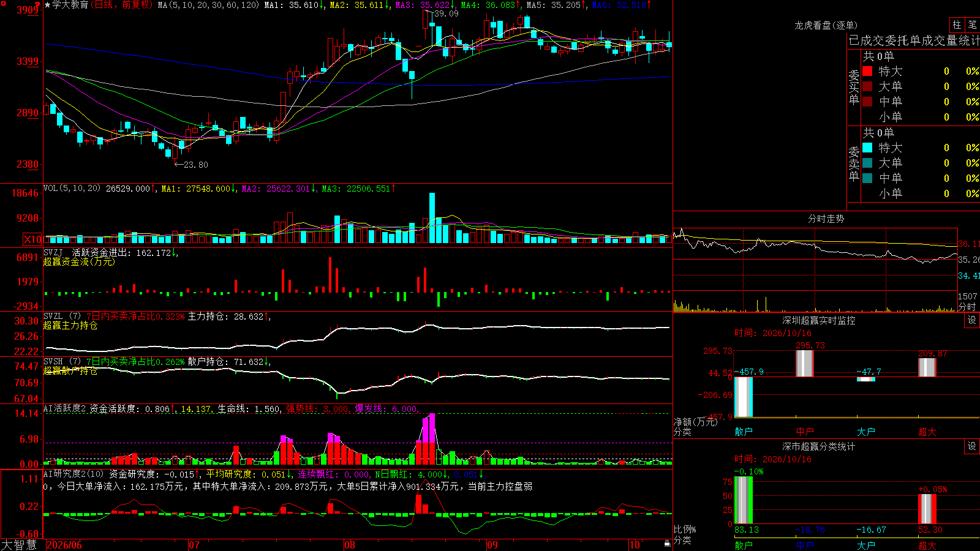Click the 超赢主力持仓 indicator name
980x551 pixels.
point(70,326)
